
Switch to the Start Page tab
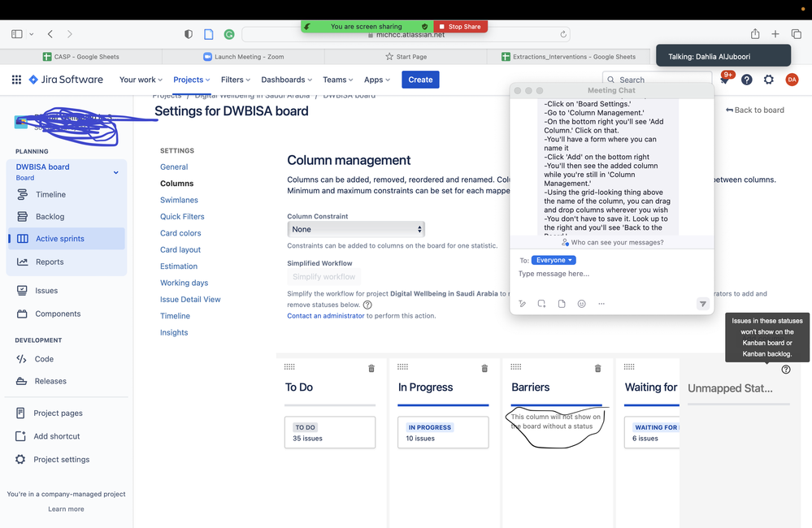(x=406, y=57)
